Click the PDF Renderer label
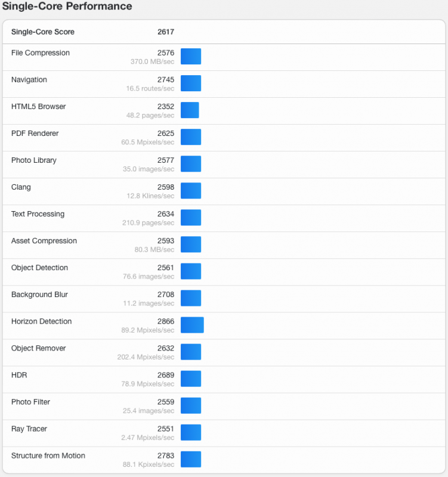The width and height of the screenshot is (448, 477). [35, 134]
